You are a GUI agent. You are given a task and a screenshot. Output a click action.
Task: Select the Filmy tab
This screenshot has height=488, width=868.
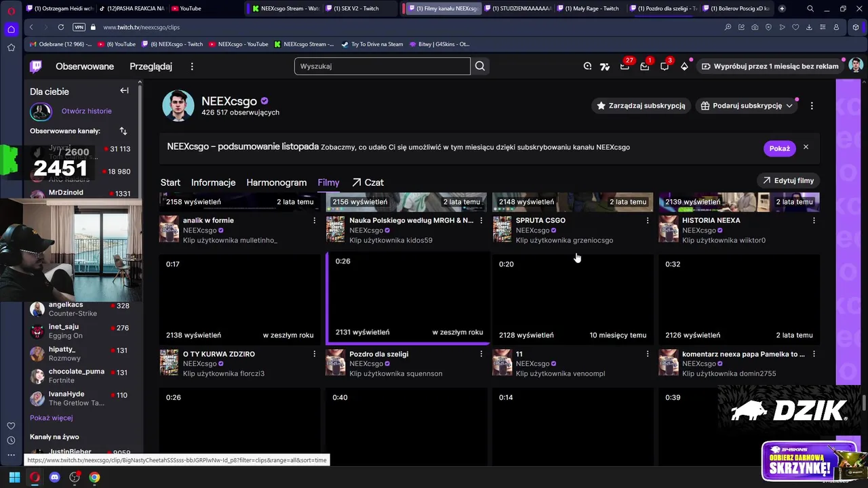pyautogui.click(x=328, y=182)
